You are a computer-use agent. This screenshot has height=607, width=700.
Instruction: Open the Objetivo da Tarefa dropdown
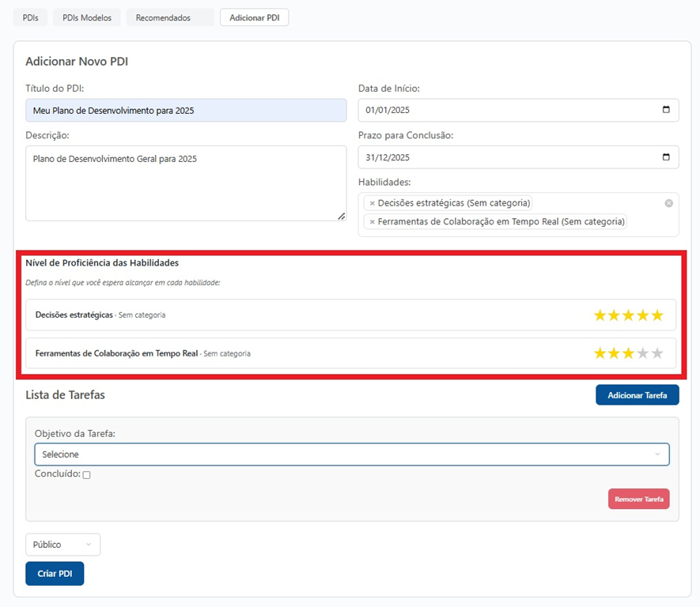351,454
